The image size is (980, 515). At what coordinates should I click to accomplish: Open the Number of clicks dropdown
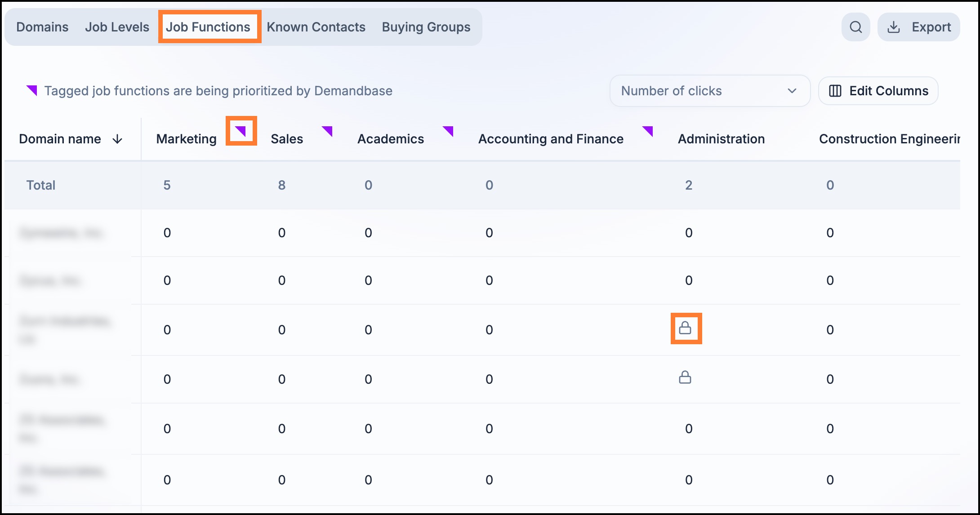(710, 91)
